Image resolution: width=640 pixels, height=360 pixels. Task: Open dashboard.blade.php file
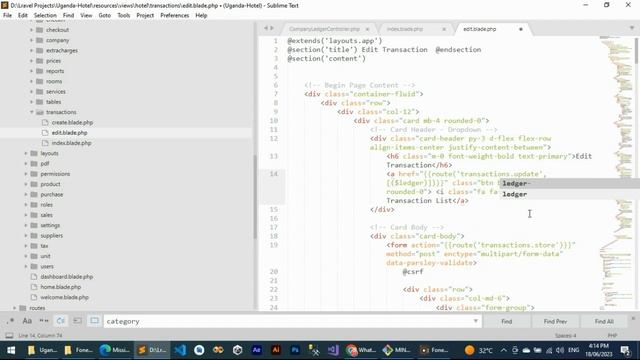67,277
